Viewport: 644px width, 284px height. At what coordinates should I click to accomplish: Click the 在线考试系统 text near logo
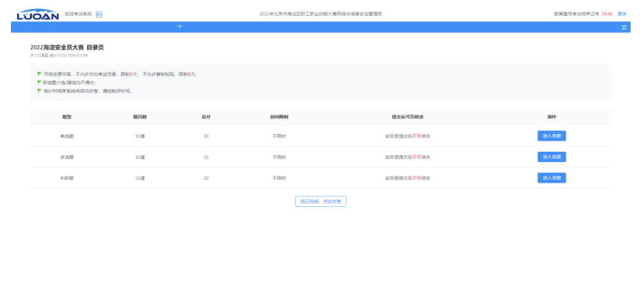click(x=78, y=13)
